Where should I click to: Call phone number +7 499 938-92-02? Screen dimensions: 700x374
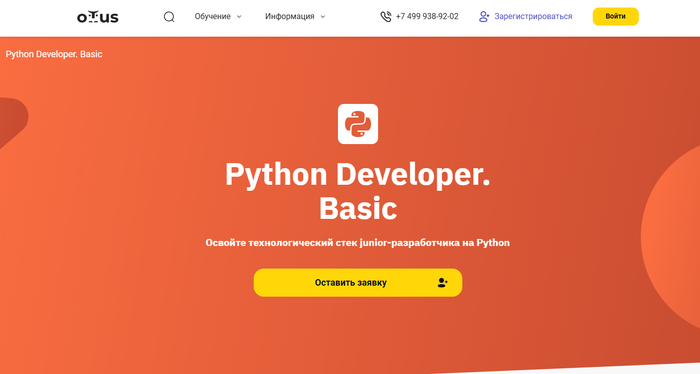[427, 17]
